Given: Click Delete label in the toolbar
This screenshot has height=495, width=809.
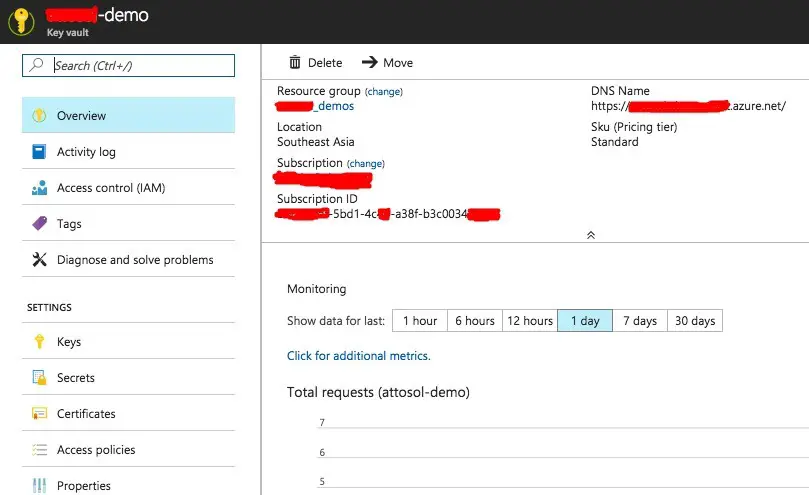Looking at the screenshot, I should tap(325, 62).
